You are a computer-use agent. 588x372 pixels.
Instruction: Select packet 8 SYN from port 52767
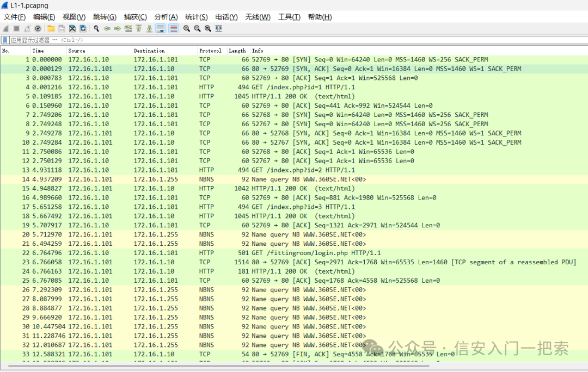tap(294, 124)
